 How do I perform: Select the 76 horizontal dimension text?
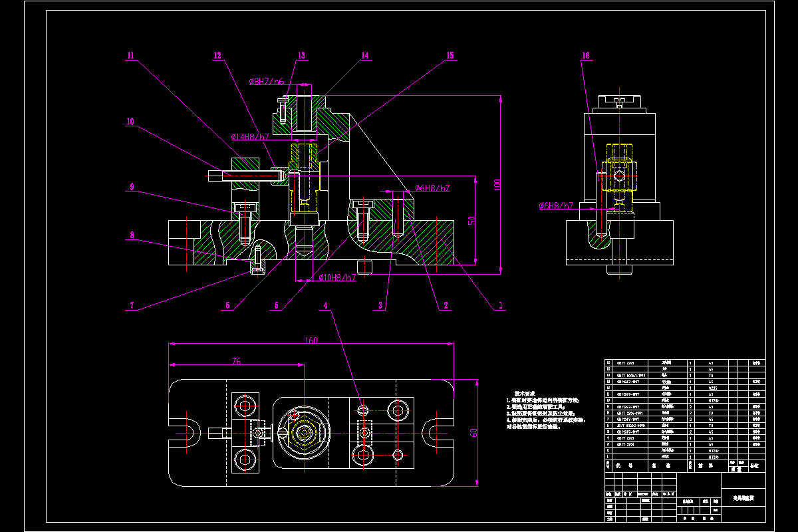tap(236, 361)
